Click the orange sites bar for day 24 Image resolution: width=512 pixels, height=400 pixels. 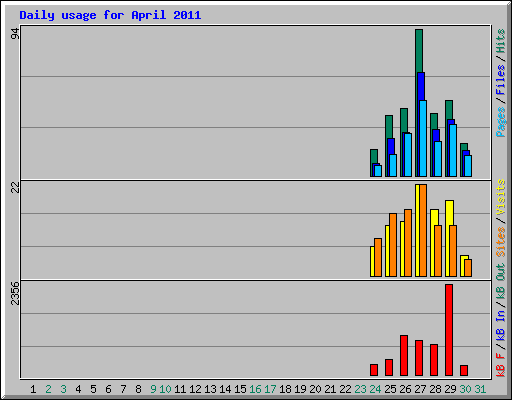coord(378,257)
